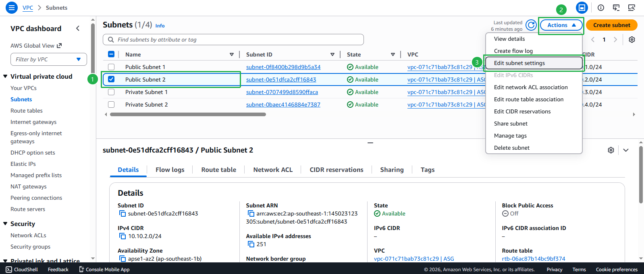Copy the Availability Zone value
The height and width of the screenshot is (274, 644).
(x=122, y=259)
